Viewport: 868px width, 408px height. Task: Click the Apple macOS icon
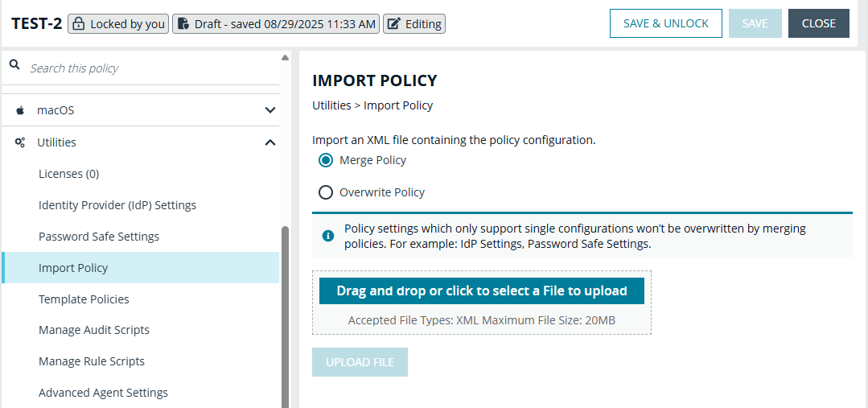click(20, 110)
